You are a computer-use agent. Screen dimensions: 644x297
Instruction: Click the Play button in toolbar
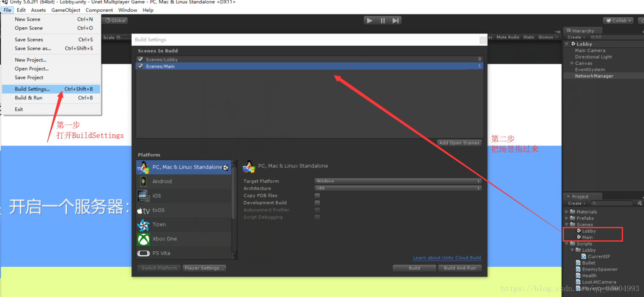pos(370,20)
